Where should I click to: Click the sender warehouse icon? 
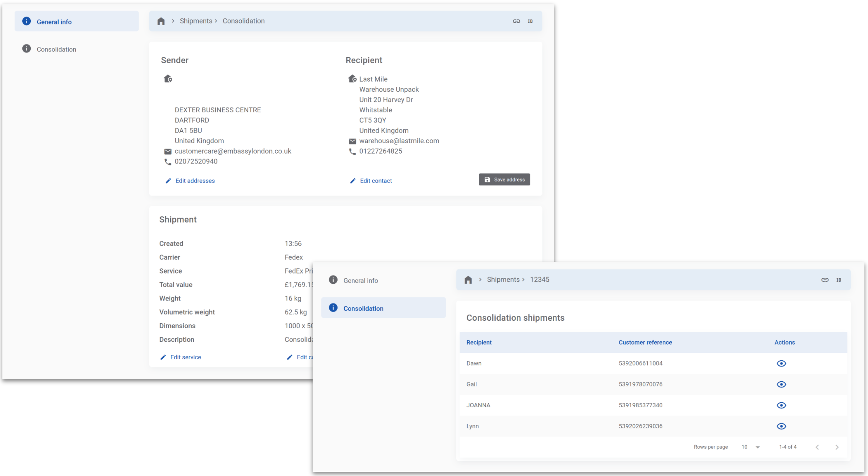click(168, 79)
